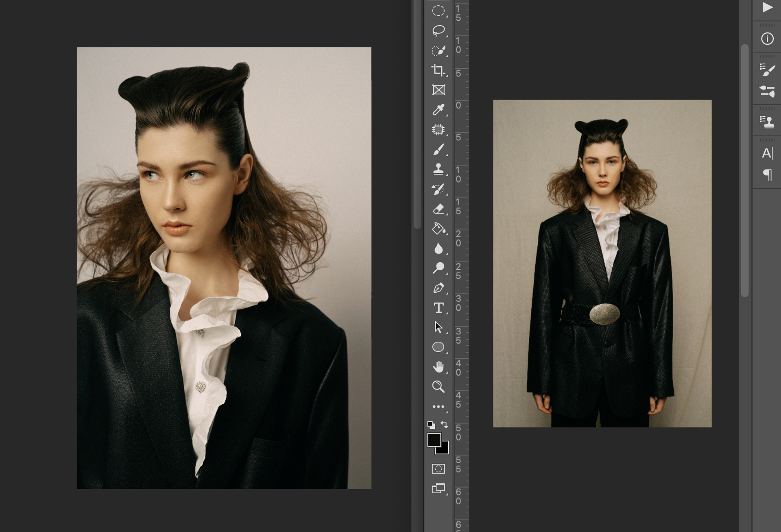The width and height of the screenshot is (781, 532).
Task: Open the Paragraph panel
Action: [x=767, y=175]
